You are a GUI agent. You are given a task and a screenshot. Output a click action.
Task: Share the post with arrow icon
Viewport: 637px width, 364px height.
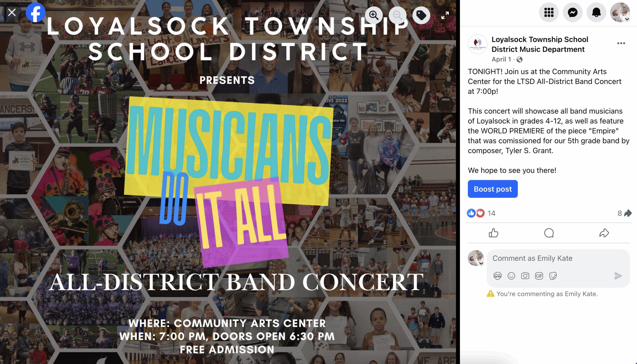(604, 233)
